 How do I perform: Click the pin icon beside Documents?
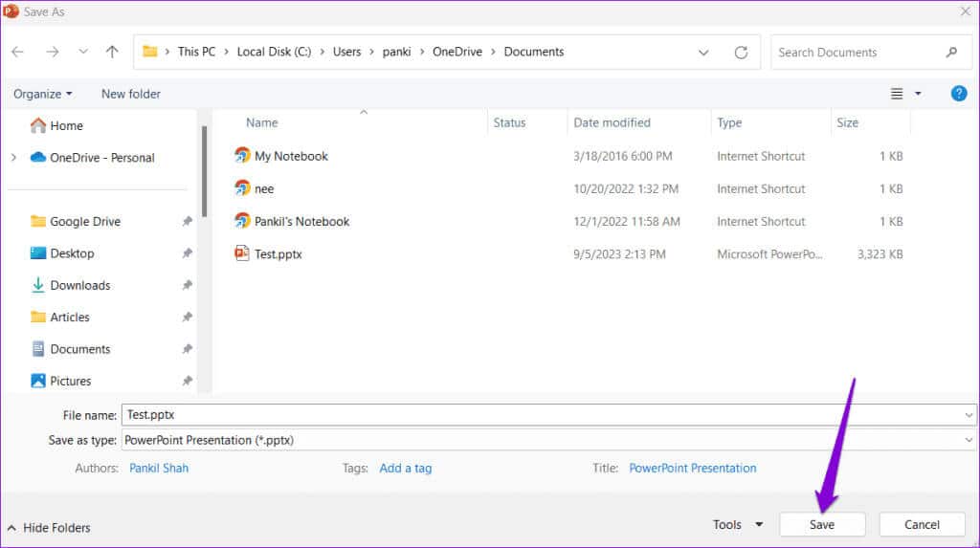tap(187, 349)
